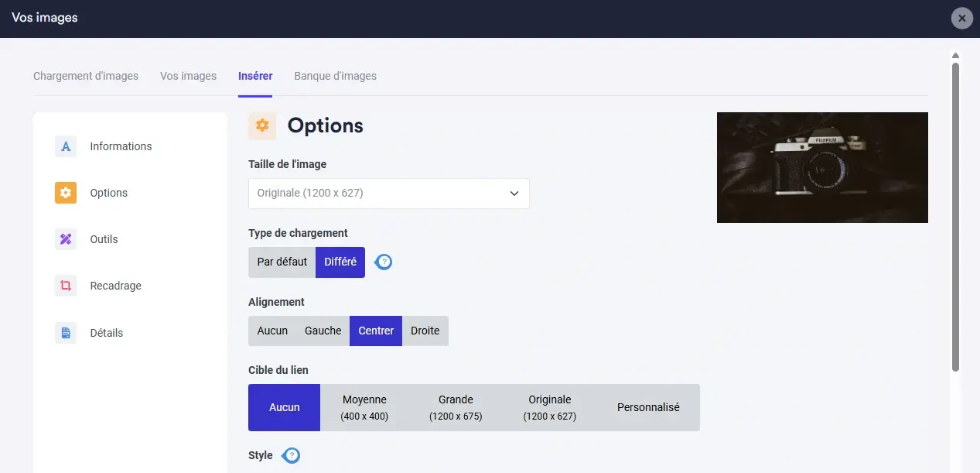
Task: Select Par défaut loading type
Action: coord(282,262)
